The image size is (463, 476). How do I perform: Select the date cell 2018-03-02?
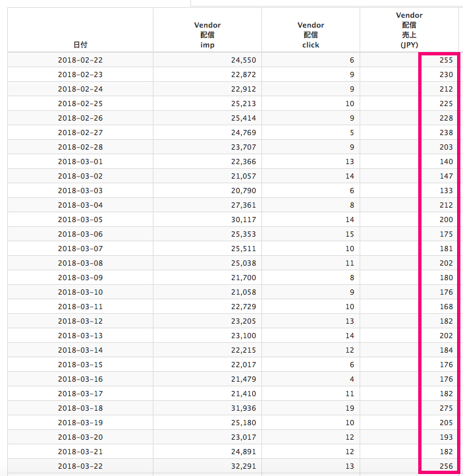tap(80, 176)
